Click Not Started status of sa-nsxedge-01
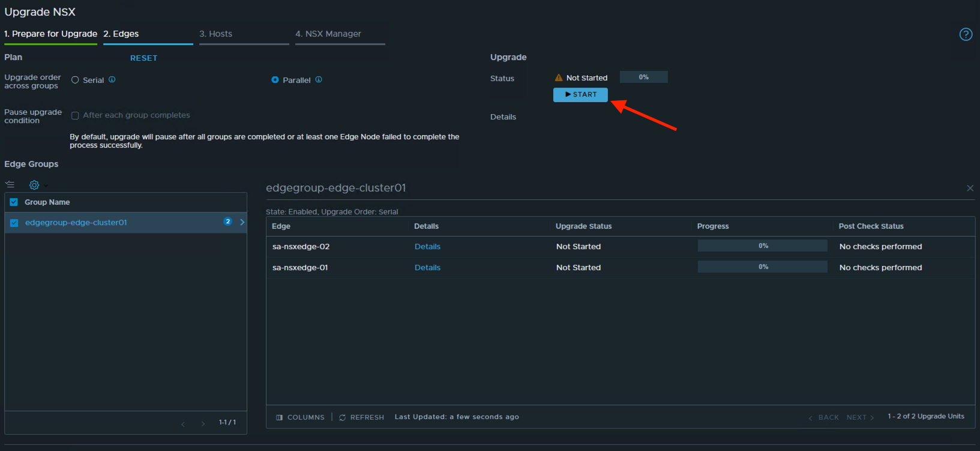This screenshot has height=451, width=980. point(579,268)
